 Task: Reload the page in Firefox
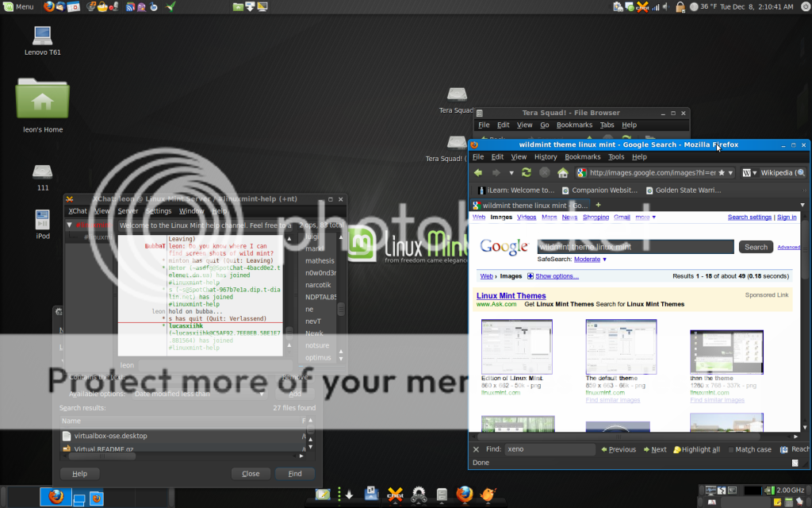tap(527, 172)
